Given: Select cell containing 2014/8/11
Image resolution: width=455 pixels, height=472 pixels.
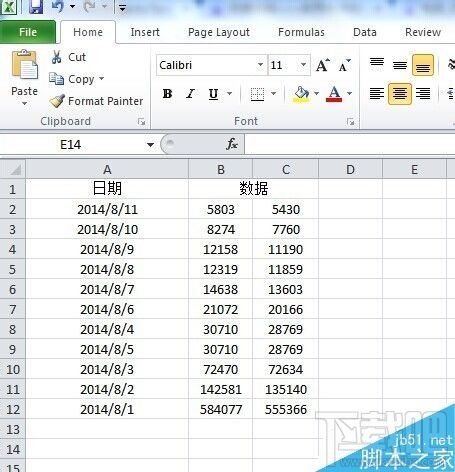Looking at the screenshot, I should click(107, 209).
